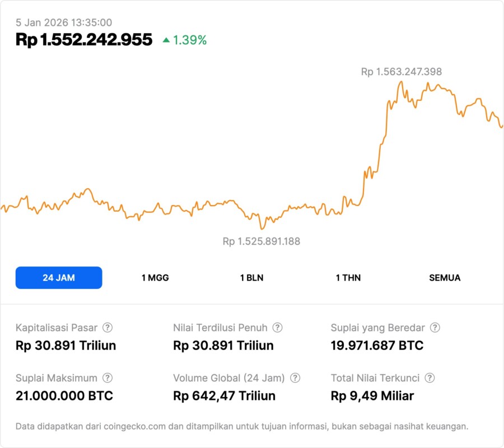
Task: Click help icon beside Suplai Maksimum
Action: (108, 378)
